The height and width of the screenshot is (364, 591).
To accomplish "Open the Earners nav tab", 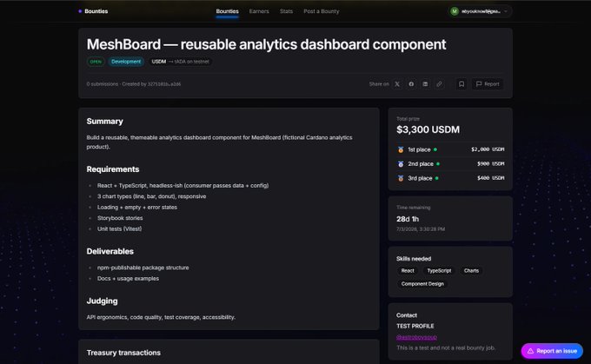I will click(259, 11).
